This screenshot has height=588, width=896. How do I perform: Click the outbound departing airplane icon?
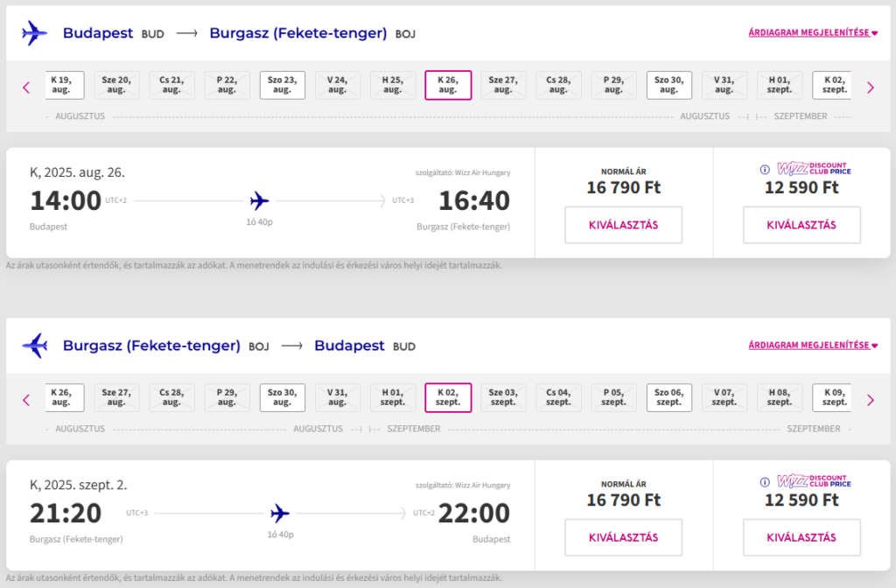[34, 33]
